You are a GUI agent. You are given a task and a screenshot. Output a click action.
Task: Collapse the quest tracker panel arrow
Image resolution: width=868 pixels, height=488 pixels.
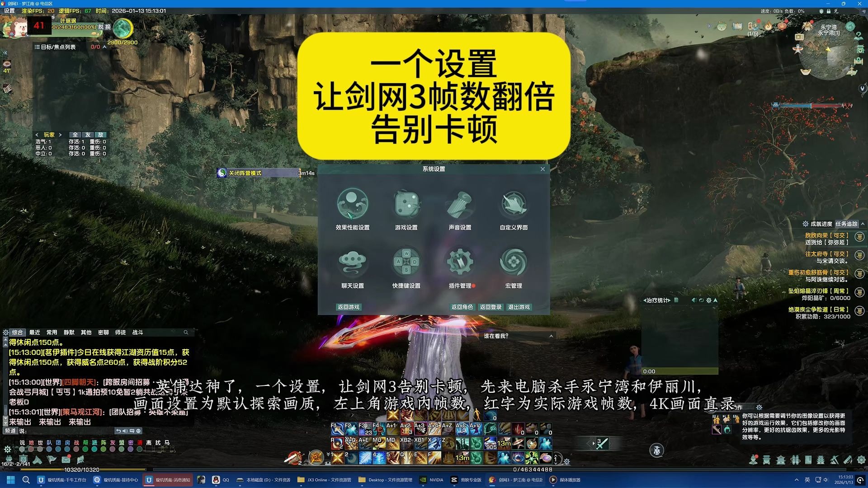863,224
